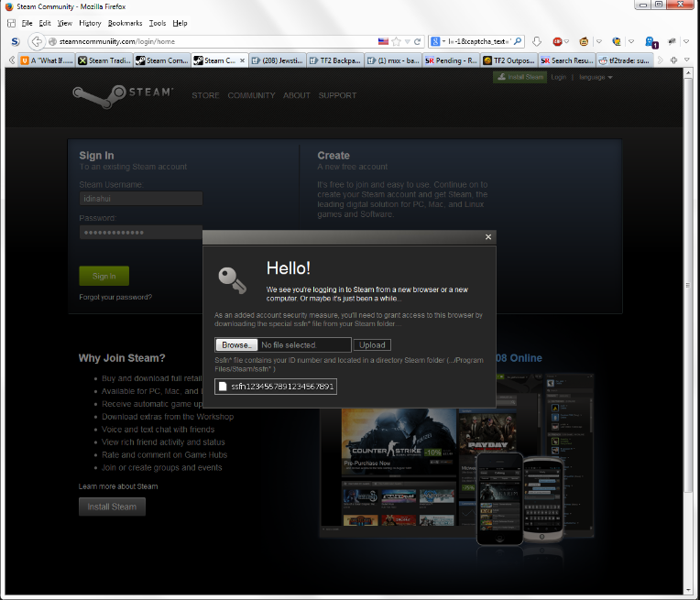Bookmark this page with the star icon
Viewport: 700px width, 600px height.
point(396,42)
